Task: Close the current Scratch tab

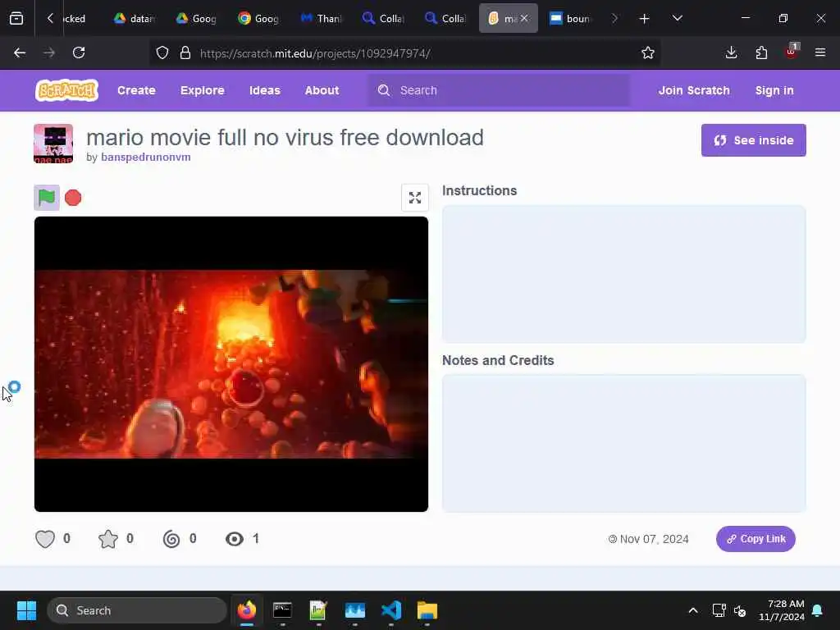Action: point(524,18)
